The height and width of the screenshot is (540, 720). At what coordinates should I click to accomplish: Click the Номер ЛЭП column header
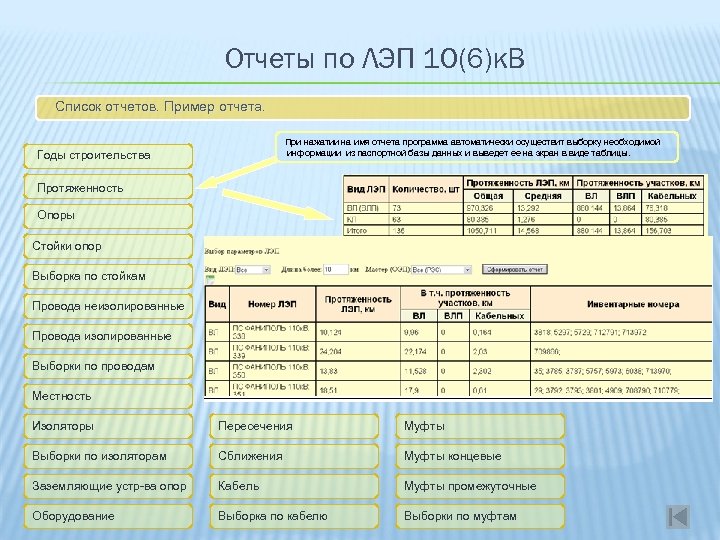(272, 304)
